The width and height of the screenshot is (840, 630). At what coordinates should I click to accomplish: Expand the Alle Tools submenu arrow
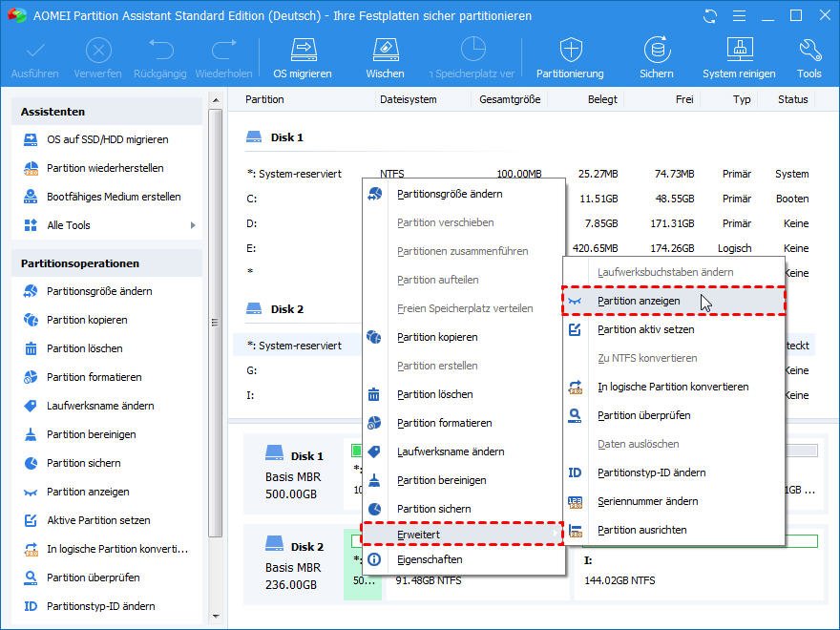coord(193,225)
